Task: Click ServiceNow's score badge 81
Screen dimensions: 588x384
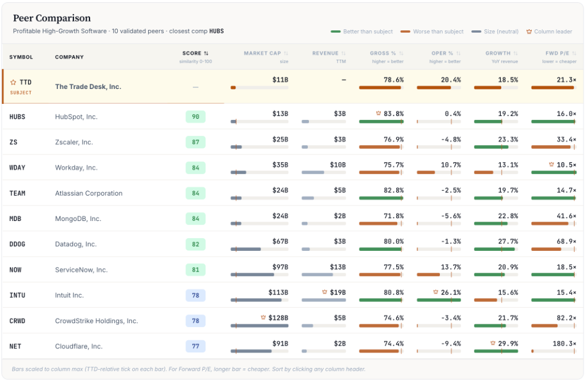Action: pos(195,270)
